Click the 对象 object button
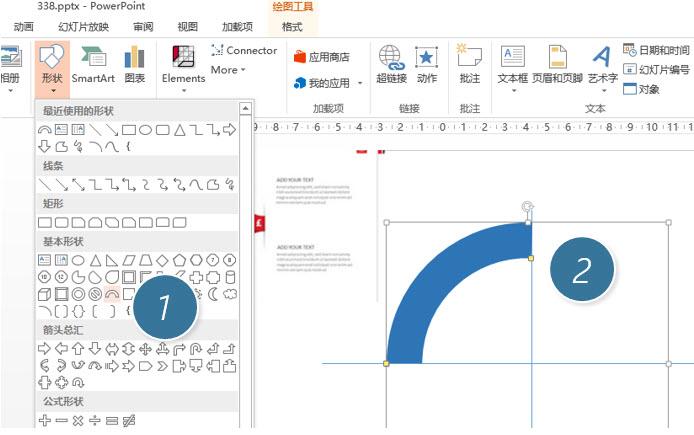Image resolution: width=694 pixels, height=435 pixels. (x=641, y=89)
